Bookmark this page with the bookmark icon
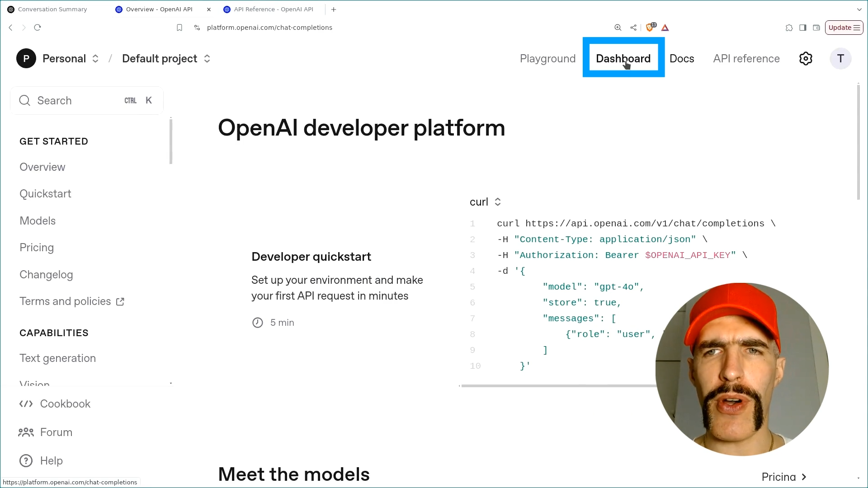This screenshot has height=488, width=868. coord(179,28)
